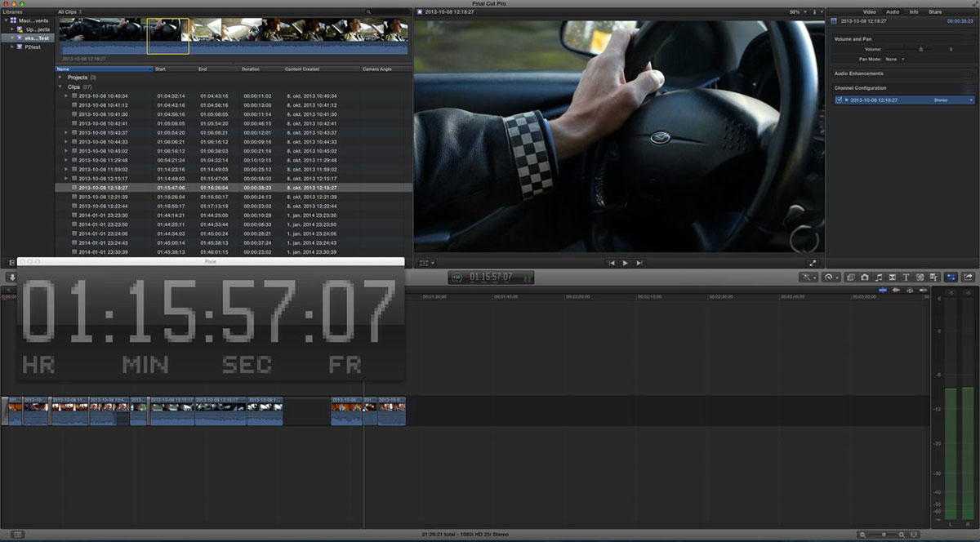Viewport: 980px width, 542px height.
Task: Sort by End column header
Action: pyautogui.click(x=218, y=69)
